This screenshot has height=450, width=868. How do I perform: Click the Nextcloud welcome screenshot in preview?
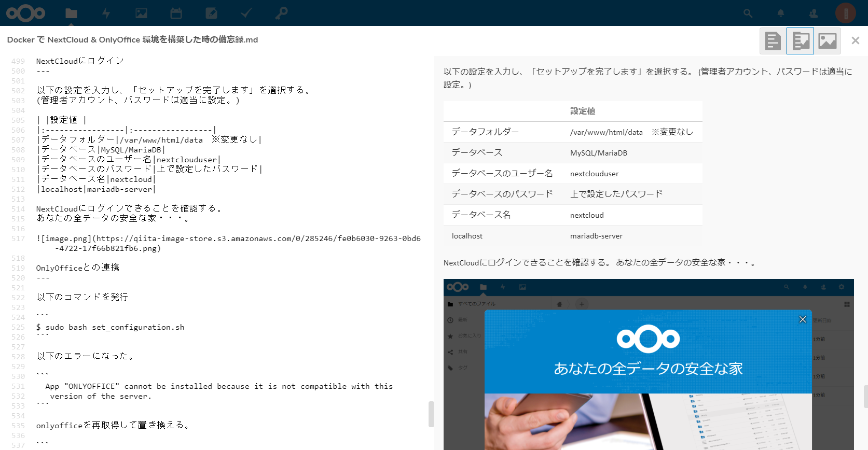649,364
